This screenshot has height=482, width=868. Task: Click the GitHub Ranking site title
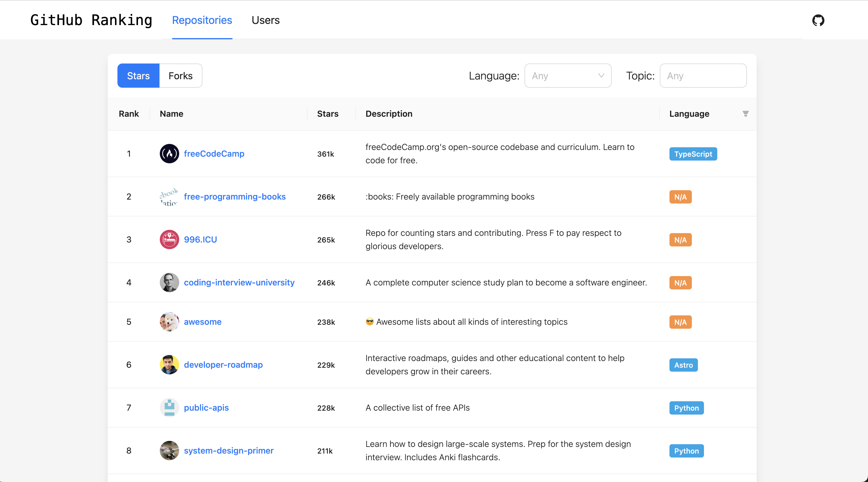tap(91, 20)
